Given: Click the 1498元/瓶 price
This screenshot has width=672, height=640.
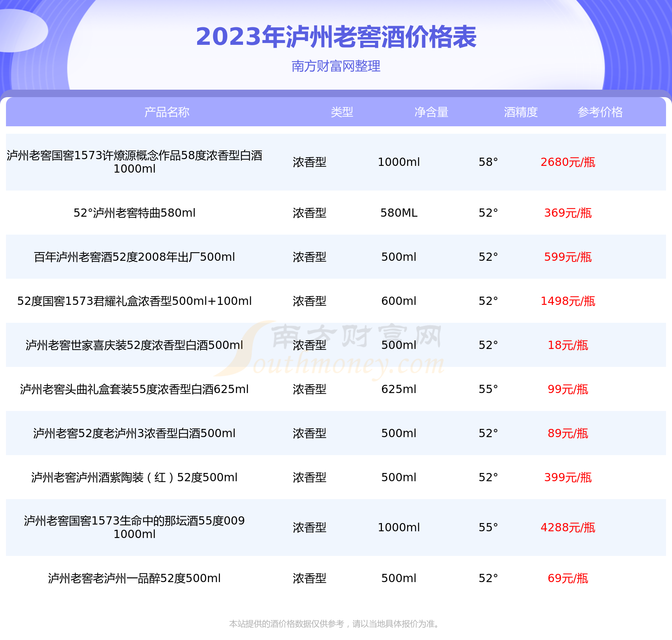Looking at the screenshot, I should pos(568,301).
